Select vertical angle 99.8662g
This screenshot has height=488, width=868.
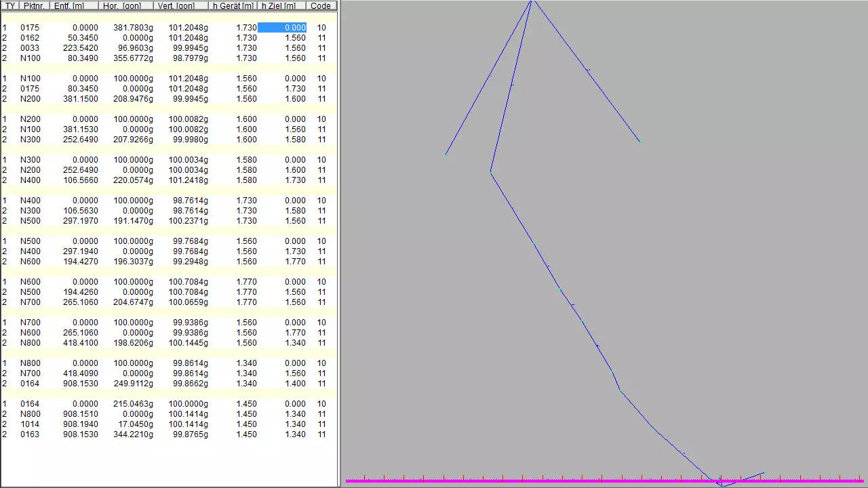(190, 384)
